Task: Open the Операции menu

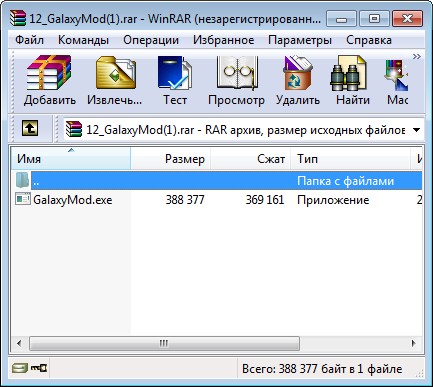Action: point(151,40)
